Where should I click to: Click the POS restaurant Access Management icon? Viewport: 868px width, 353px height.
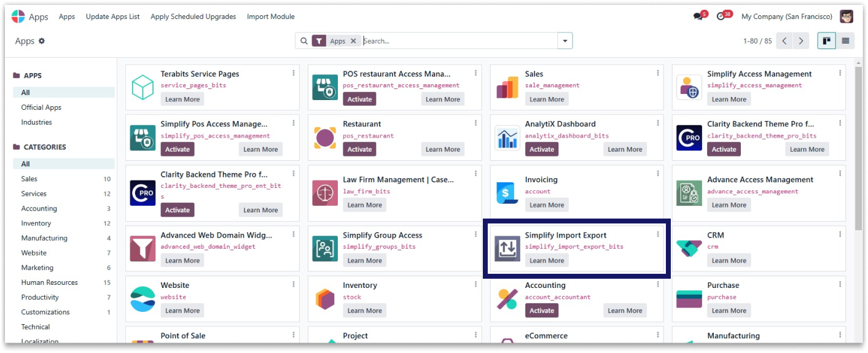[325, 87]
